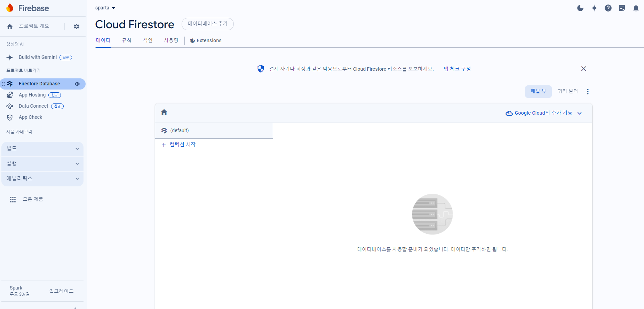644x309 pixels.
Task: Click the plus icon for 컬렉션 시작
Action: click(x=164, y=145)
